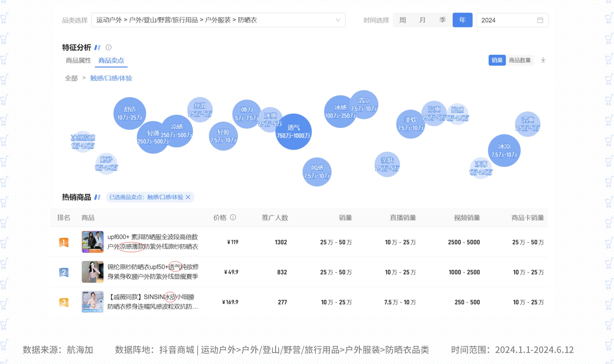
Task: Switch the chart metric to 商品数量
Action: [x=520, y=60]
